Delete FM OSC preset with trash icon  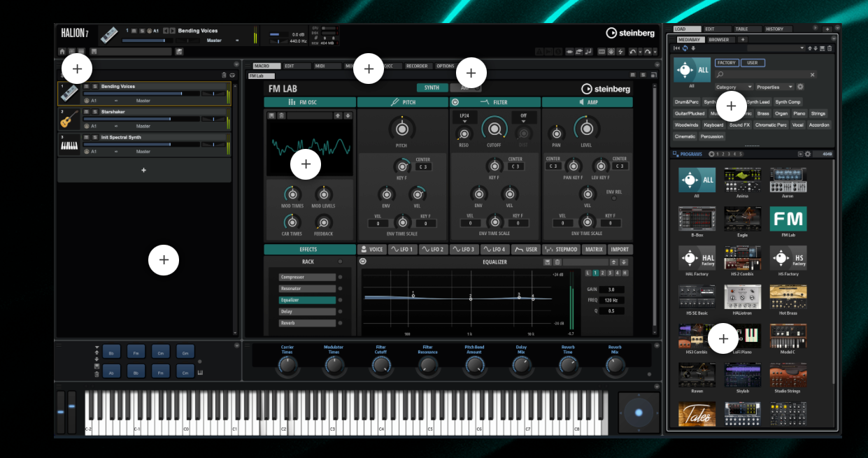[x=280, y=115]
